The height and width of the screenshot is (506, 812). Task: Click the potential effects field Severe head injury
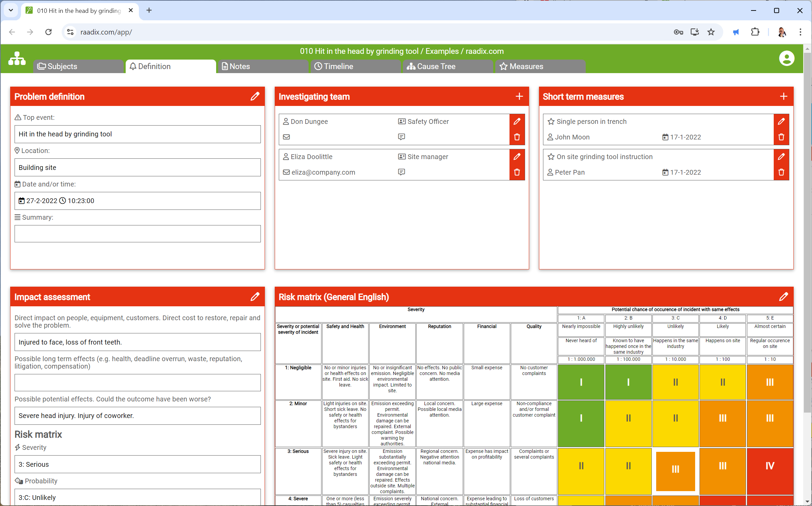tap(138, 416)
